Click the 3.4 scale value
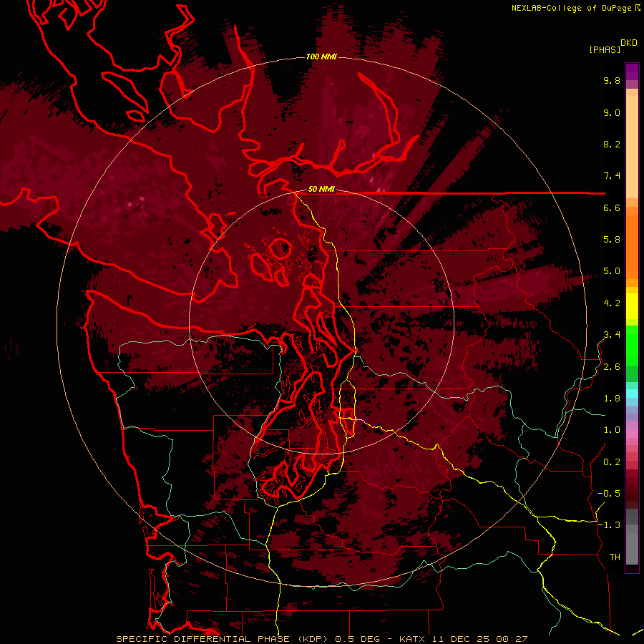Image resolution: width=644 pixels, height=644 pixels. point(612,335)
